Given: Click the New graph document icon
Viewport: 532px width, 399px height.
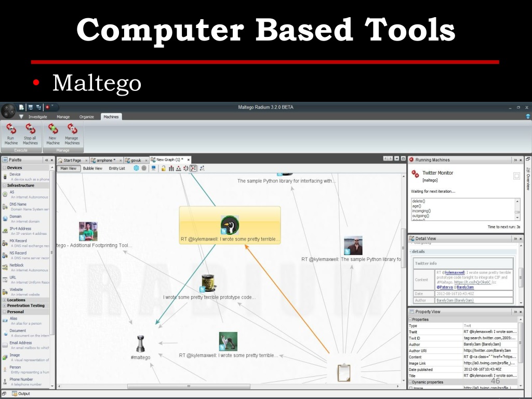Looking at the screenshot, I should [21, 107].
